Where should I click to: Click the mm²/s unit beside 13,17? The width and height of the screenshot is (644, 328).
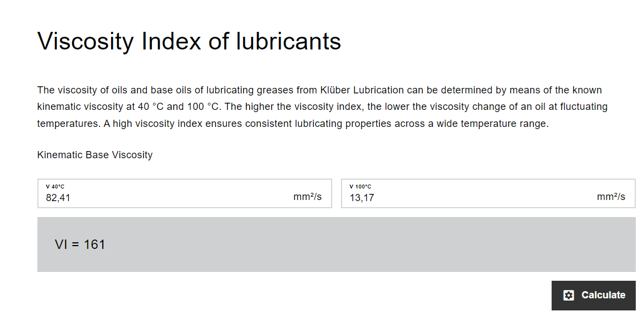pyautogui.click(x=611, y=197)
